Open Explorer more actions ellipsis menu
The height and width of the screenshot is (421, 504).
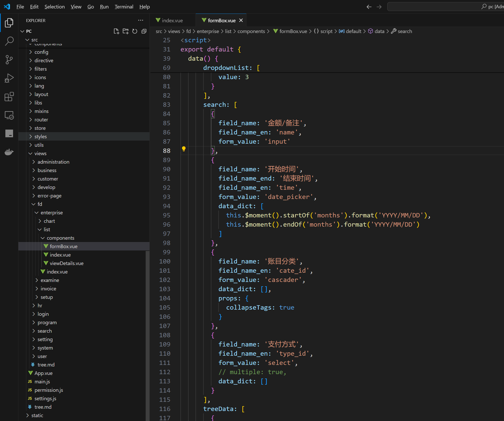coord(141,20)
